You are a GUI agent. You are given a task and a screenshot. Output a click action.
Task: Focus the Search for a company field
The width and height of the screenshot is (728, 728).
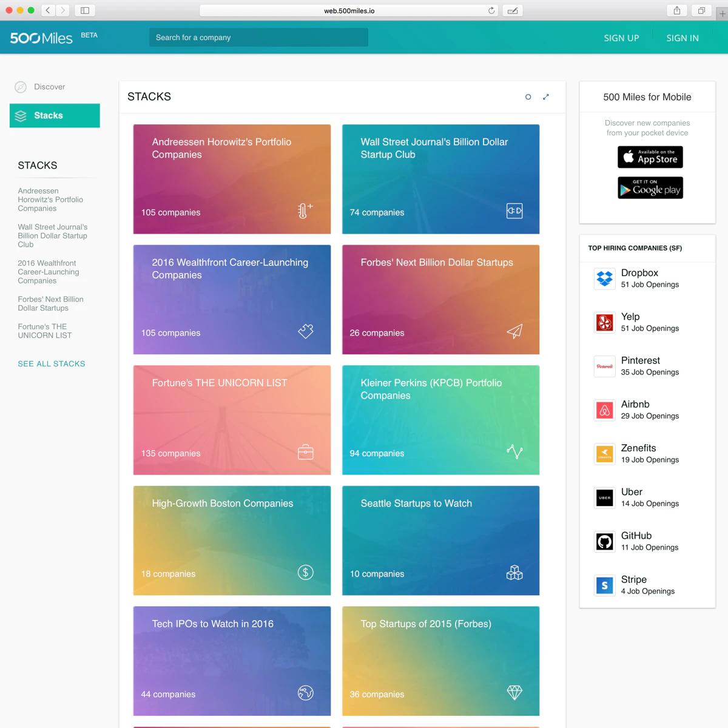pyautogui.click(x=258, y=38)
